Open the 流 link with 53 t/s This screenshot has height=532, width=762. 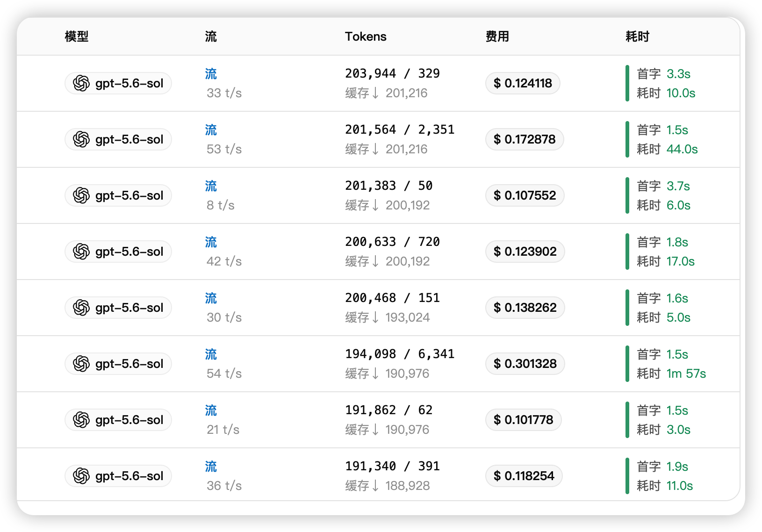tap(211, 130)
